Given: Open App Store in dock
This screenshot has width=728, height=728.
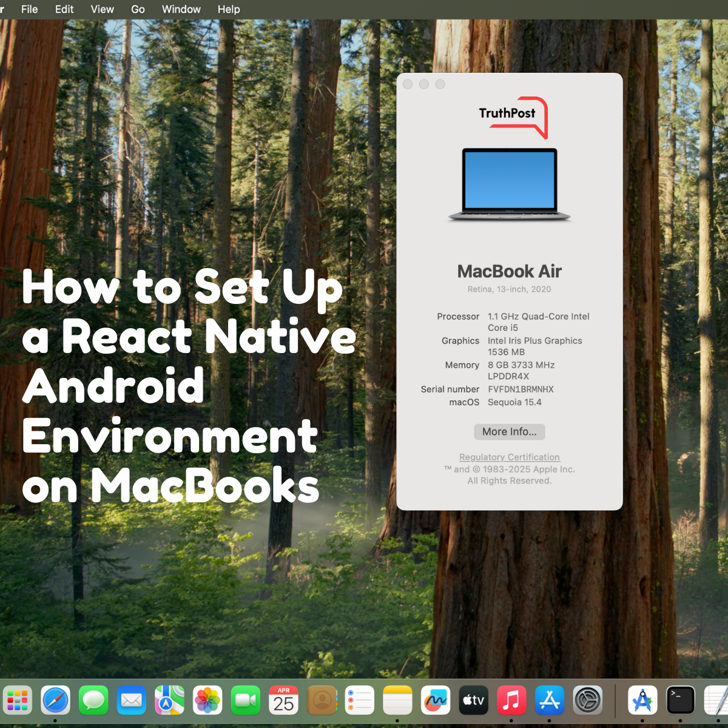Looking at the screenshot, I should 550,701.
